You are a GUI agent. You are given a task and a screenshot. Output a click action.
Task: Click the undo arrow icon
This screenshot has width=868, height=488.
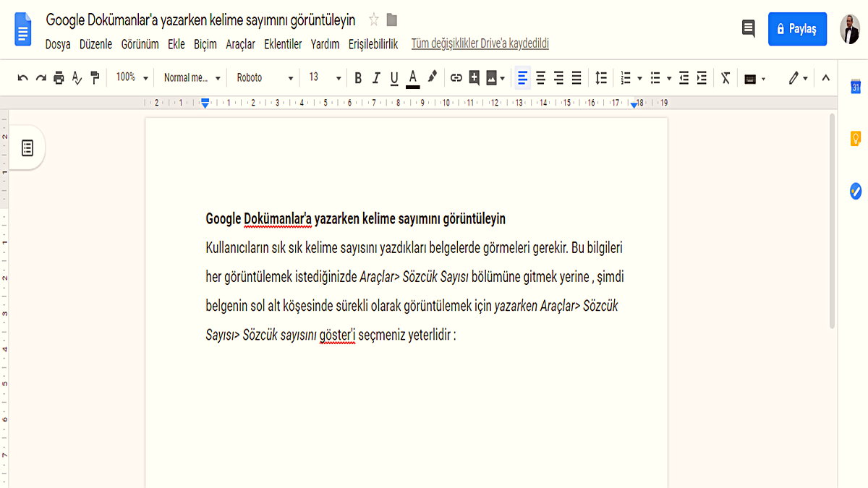[x=23, y=78]
